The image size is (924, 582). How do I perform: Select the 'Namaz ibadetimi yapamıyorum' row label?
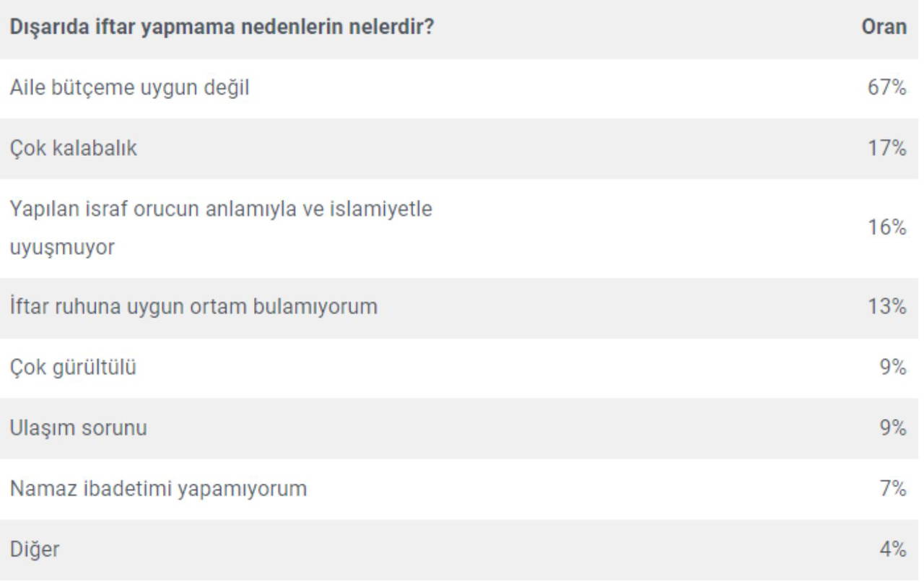pyautogui.click(x=158, y=489)
